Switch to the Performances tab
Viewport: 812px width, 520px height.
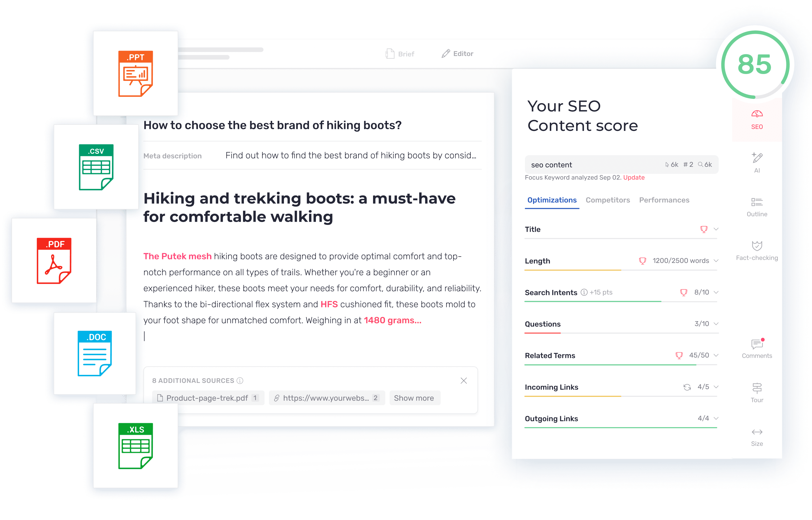point(663,200)
